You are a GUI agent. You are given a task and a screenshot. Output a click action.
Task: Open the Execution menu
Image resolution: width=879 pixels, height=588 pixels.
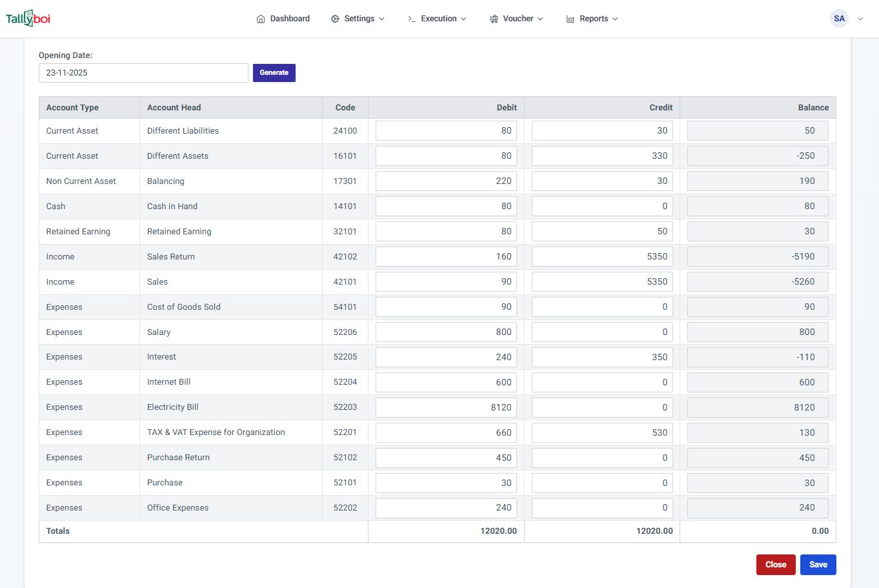coord(438,19)
